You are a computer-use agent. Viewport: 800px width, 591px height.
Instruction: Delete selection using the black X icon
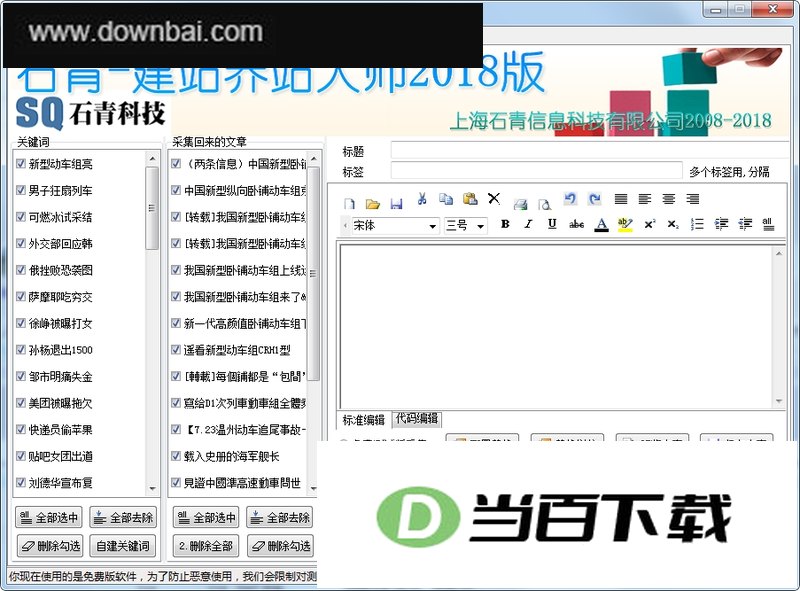tap(494, 198)
